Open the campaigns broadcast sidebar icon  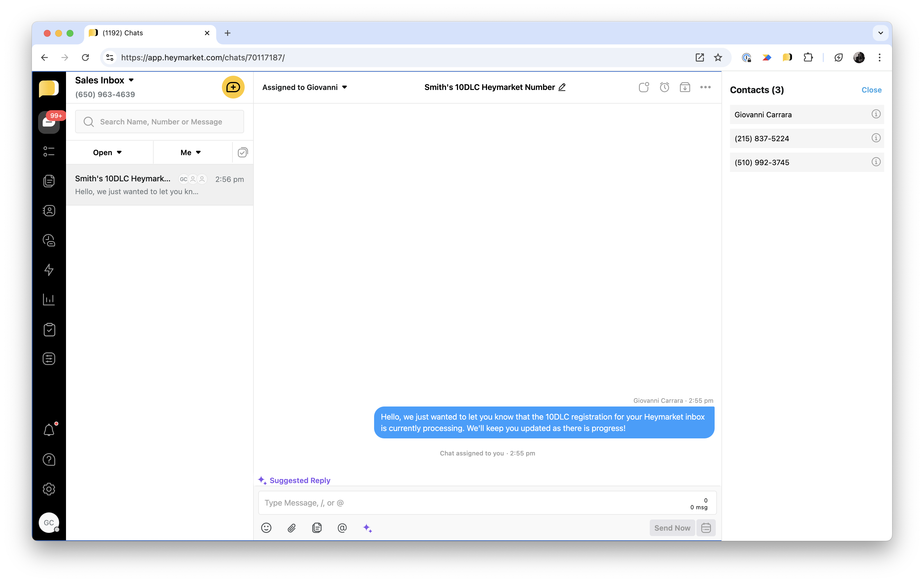pyautogui.click(x=49, y=241)
